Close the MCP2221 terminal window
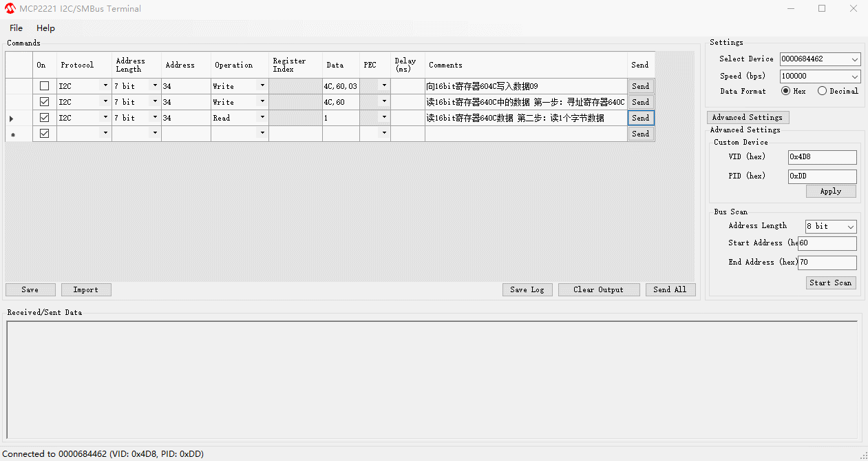The width and height of the screenshot is (868, 461). (x=854, y=9)
